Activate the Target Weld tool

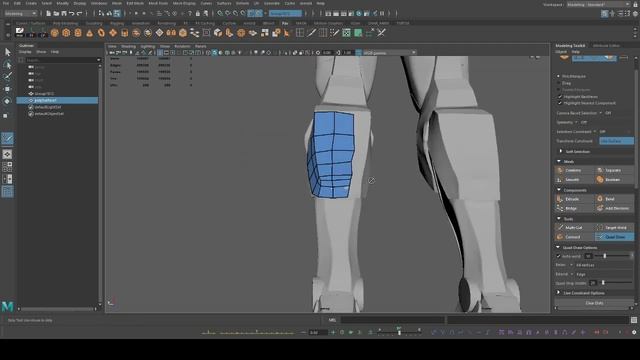coord(614,227)
